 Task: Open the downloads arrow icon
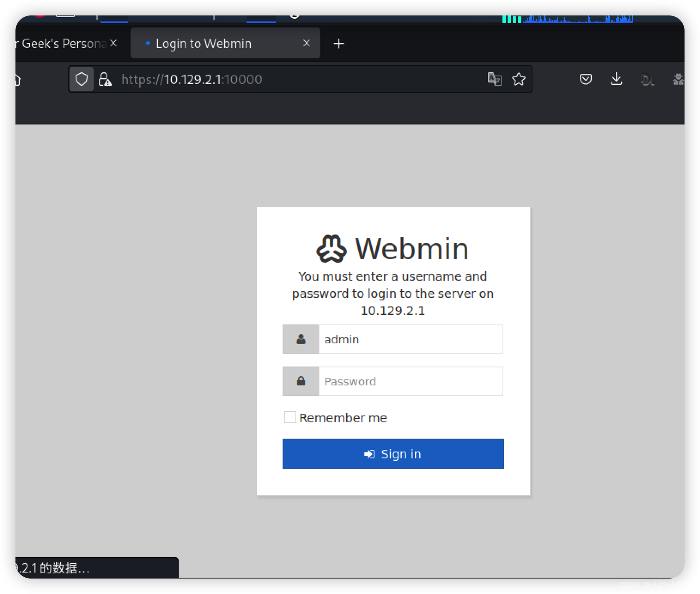point(616,79)
